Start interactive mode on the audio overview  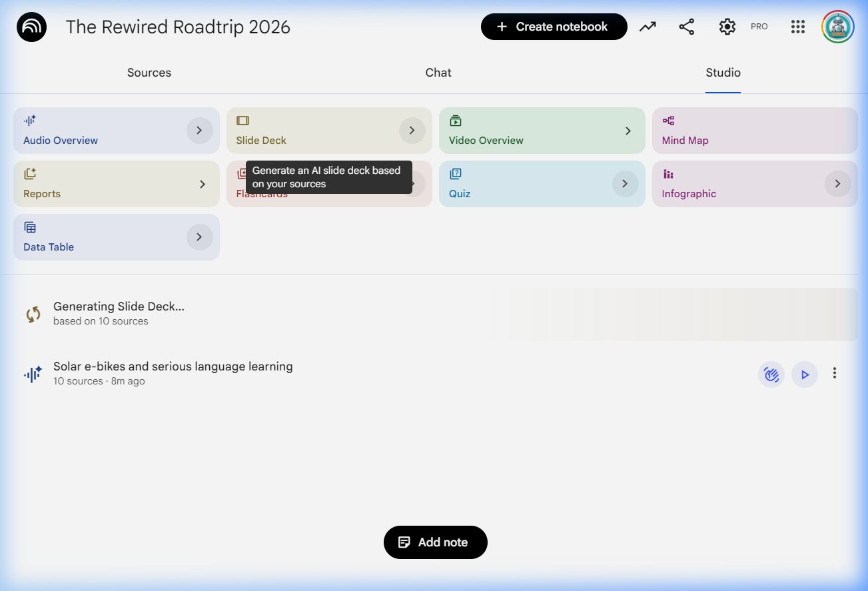coord(771,374)
